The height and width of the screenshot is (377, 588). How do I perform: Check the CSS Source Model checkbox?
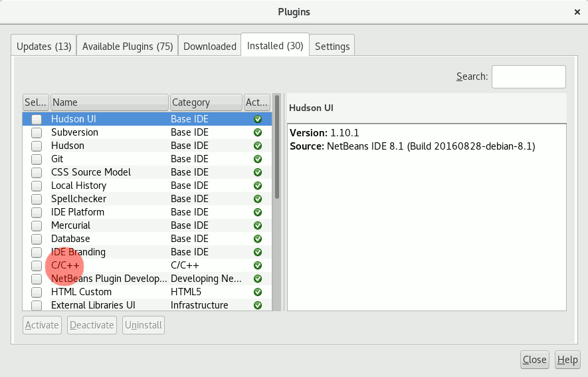click(37, 173)
